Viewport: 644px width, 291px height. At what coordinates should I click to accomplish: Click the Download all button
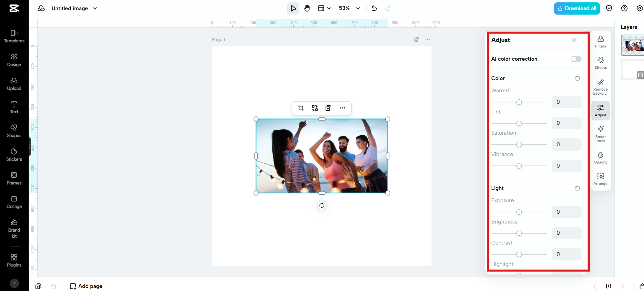click(x=577, y=8)
